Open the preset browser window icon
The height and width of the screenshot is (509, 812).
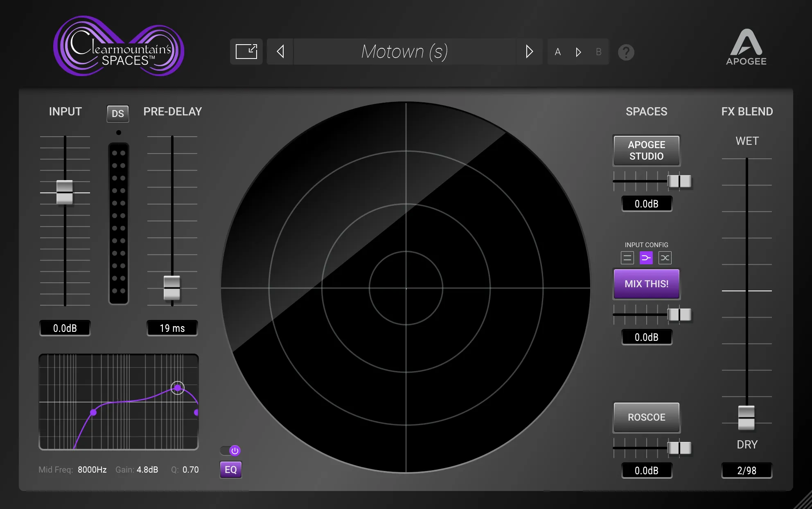coord(246,52)
